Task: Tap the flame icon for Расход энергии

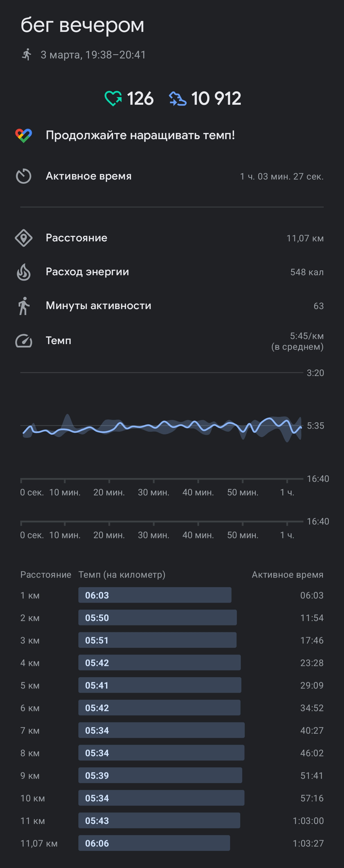Action: (24, 272)
